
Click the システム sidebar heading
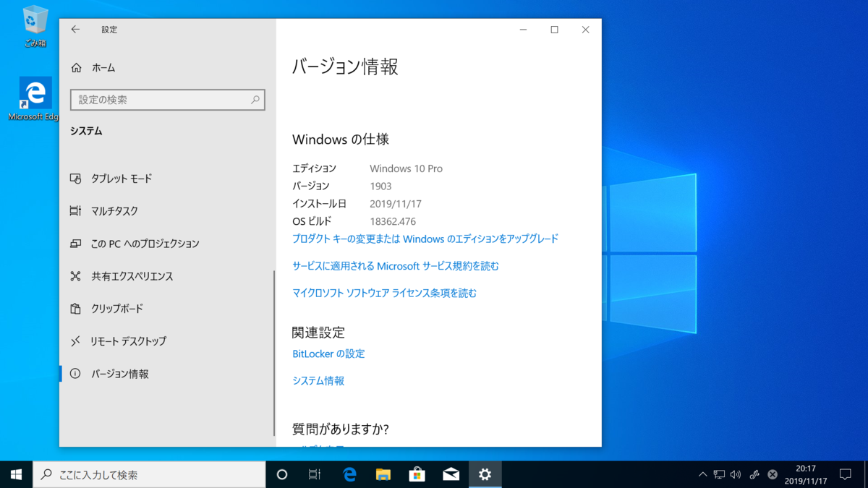[x=86, y=131]
